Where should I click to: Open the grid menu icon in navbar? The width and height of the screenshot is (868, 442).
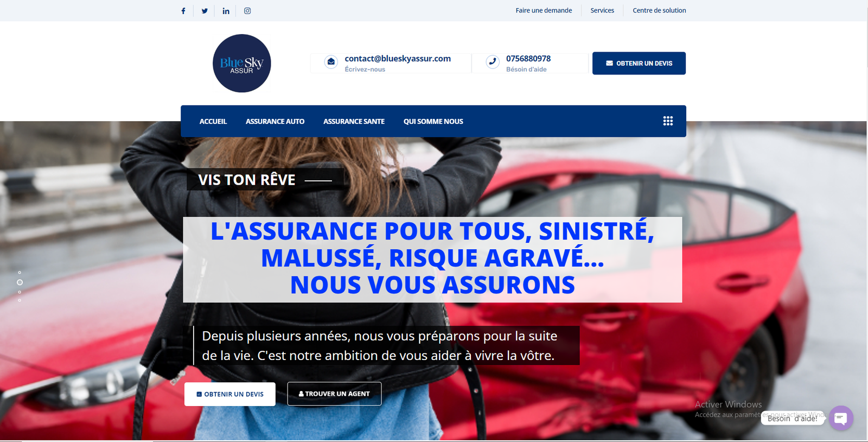[668, 121]
